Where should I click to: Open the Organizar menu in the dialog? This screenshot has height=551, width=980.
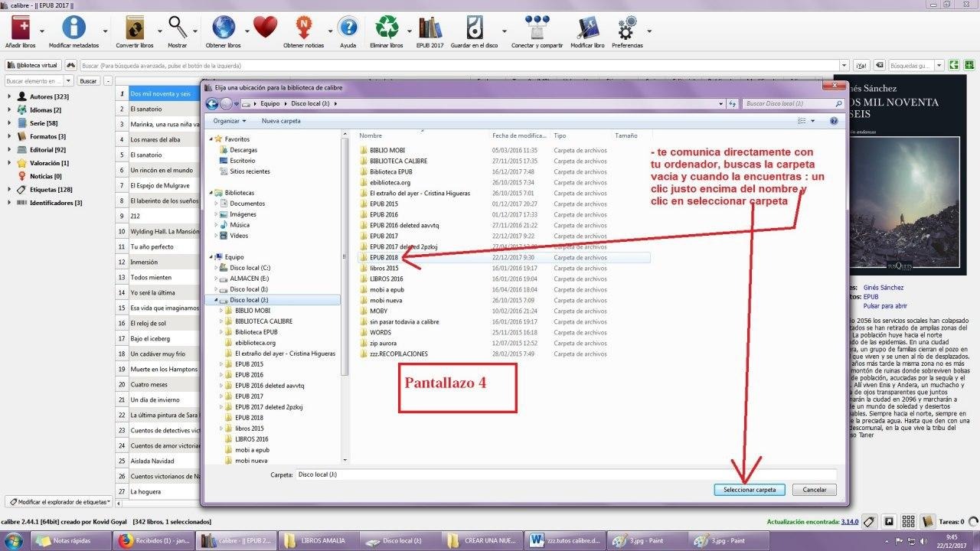coord(230,121)
